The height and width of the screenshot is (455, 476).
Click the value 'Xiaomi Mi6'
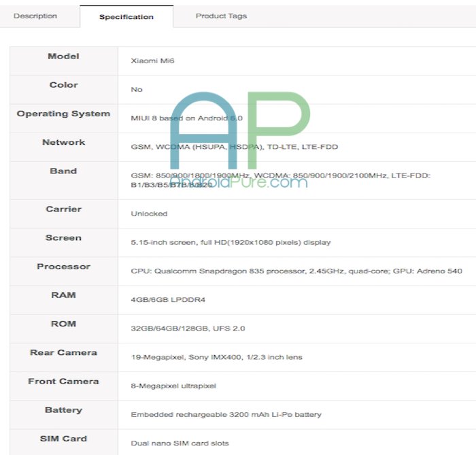(x=152, y=61)
